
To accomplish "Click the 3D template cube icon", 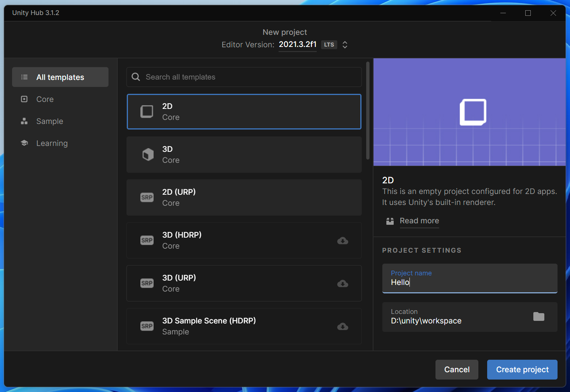I will tap(148, 154).
